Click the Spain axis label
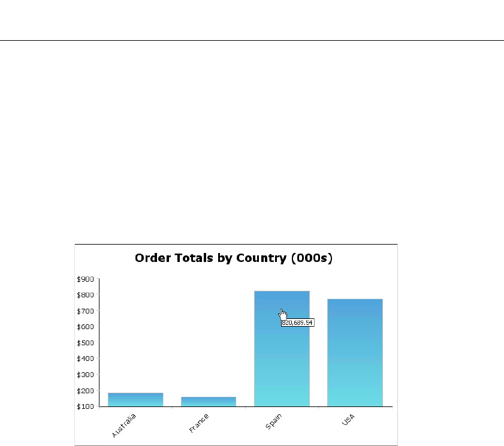The image size is (504, 446). click(273, 421)
